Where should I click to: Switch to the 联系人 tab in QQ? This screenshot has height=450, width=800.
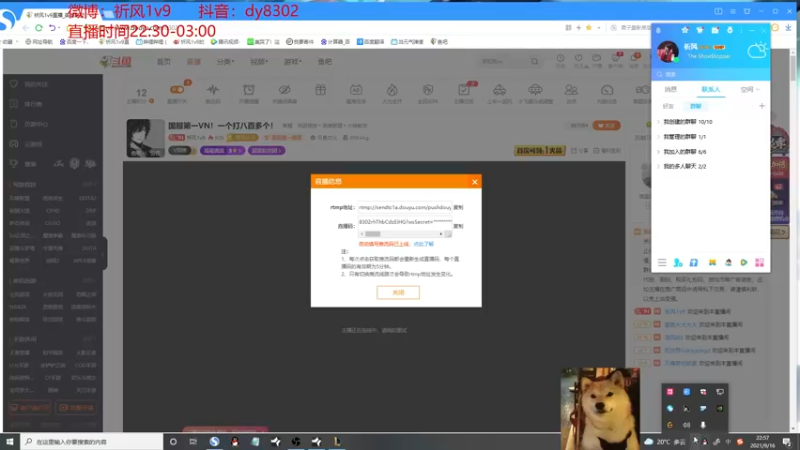click(x=711, y=89)
